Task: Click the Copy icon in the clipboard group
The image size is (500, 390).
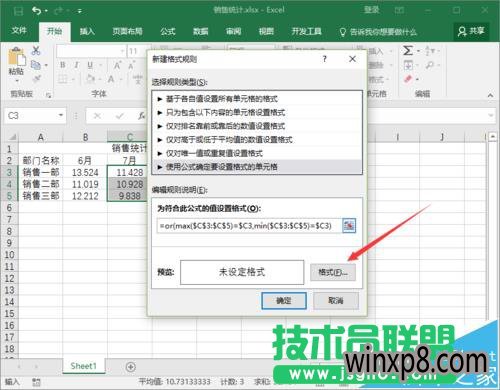Action: (35, 65)
